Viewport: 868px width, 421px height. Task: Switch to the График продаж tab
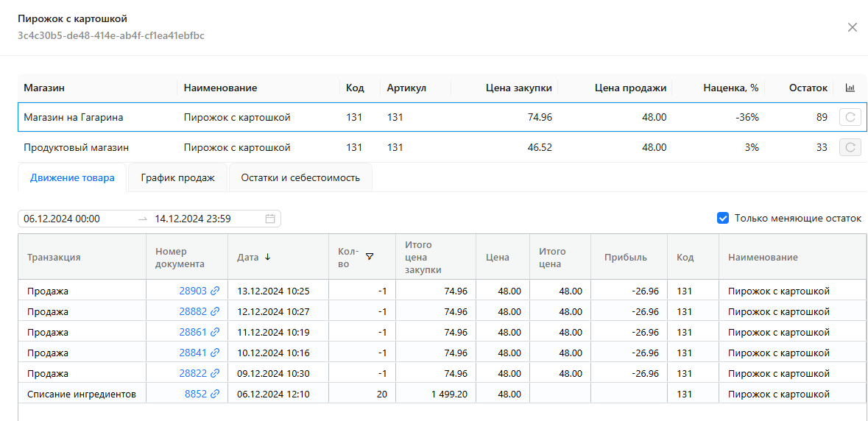click(x=178, y=177)
